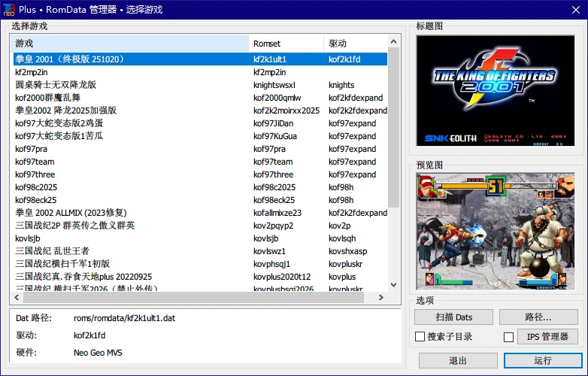Sort the list by the 游戏 column header
The height and width of the screenshot is (376, 588).
(x=129, y=44)
